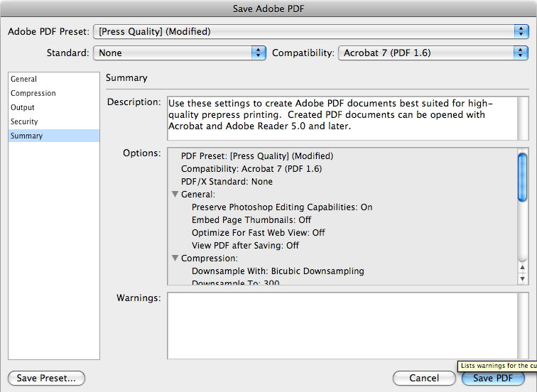Image resolution: width=537 pixels, height=392 pixels.
Task: Collapse the General section disclosure triangle
Action: [x=175, y=195]
